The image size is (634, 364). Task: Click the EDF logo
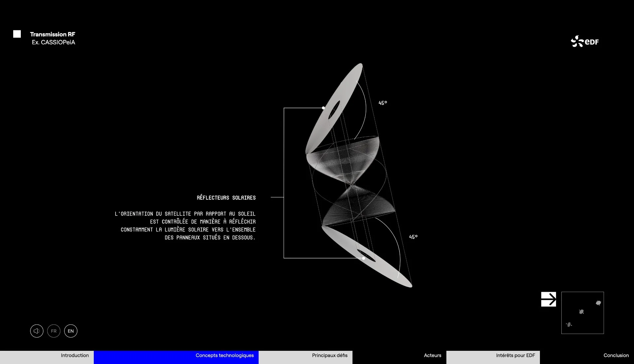pyautogui.click(x=585, y=42)
